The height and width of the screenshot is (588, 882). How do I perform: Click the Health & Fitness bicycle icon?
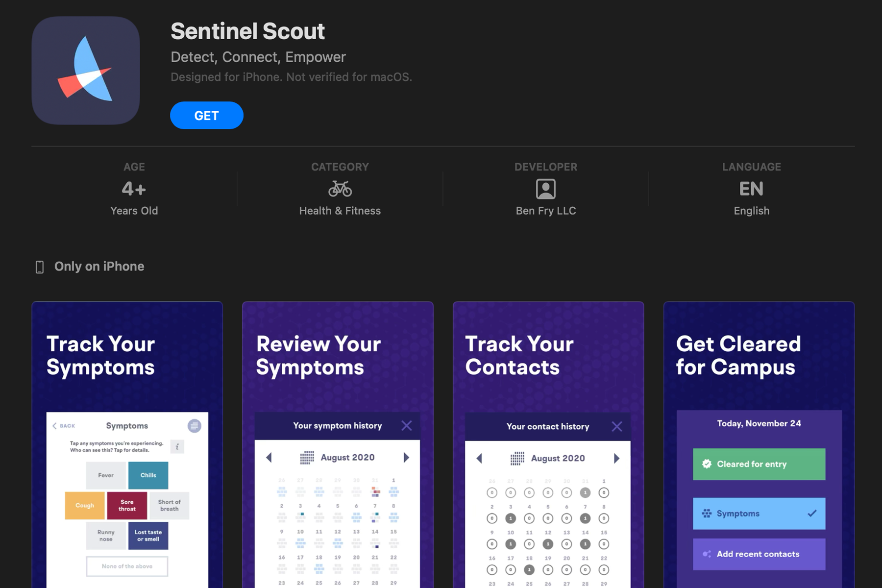tap(340, 189)
